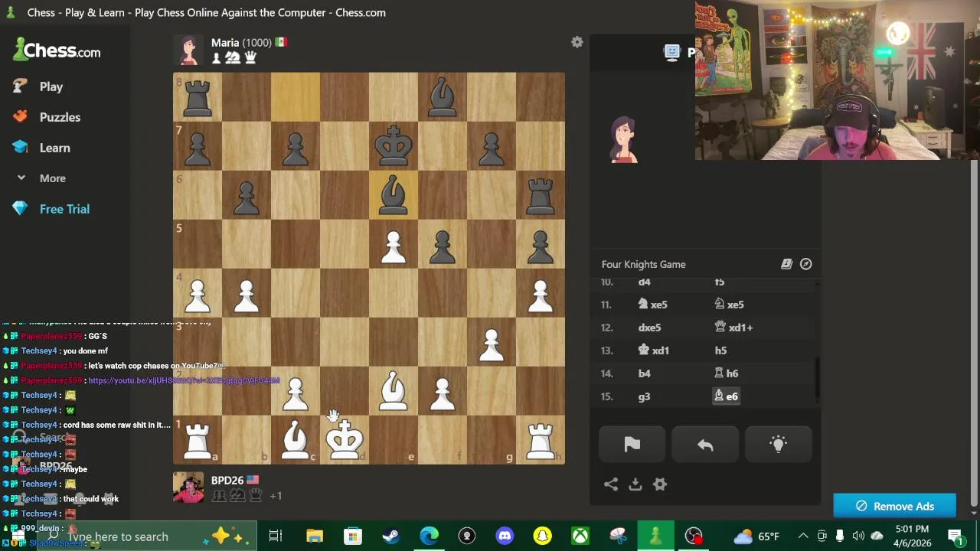The image size is (980, 551).
Task: Open game settings gear below move list
Action: click(660, 484)
